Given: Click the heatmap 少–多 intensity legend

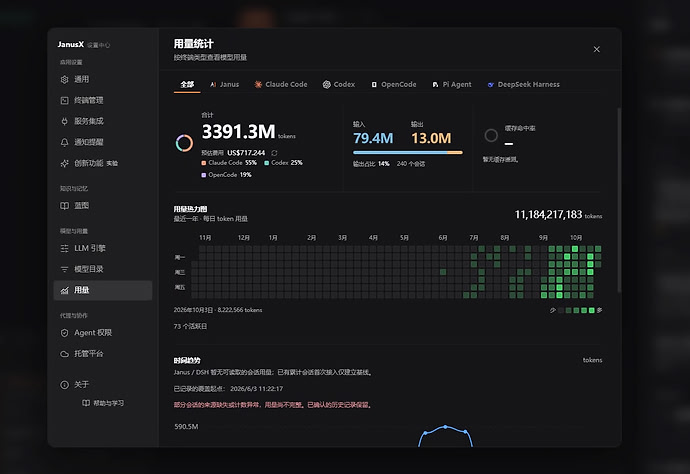Looking at the screenshot, I should tap(576, 310).
